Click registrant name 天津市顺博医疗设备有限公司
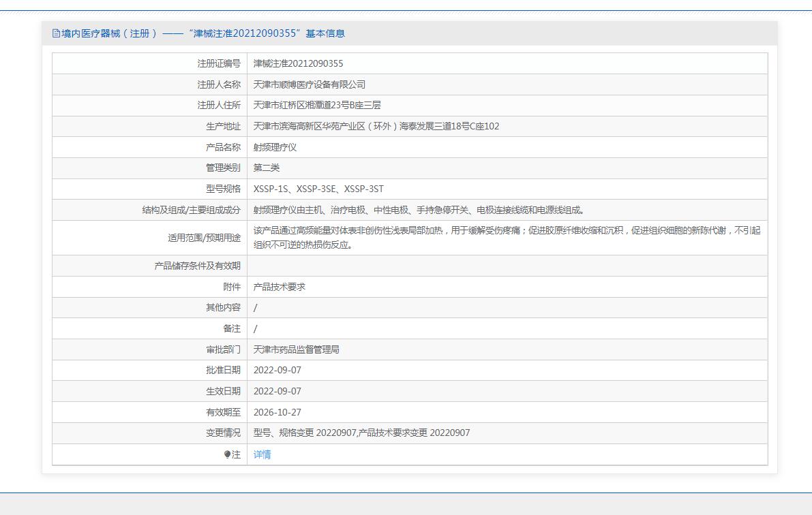 [309, 84]
